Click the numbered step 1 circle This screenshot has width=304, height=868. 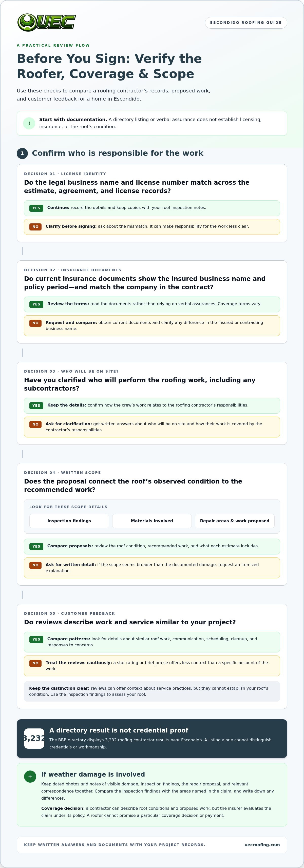(x=22, y=153)
